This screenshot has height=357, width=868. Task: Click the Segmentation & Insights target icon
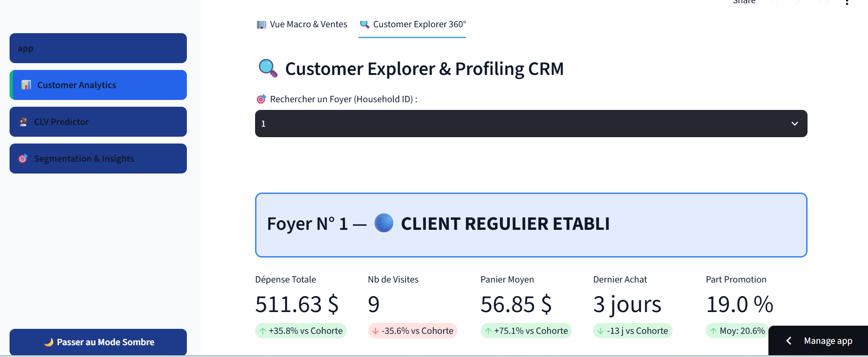coord(23,159)
